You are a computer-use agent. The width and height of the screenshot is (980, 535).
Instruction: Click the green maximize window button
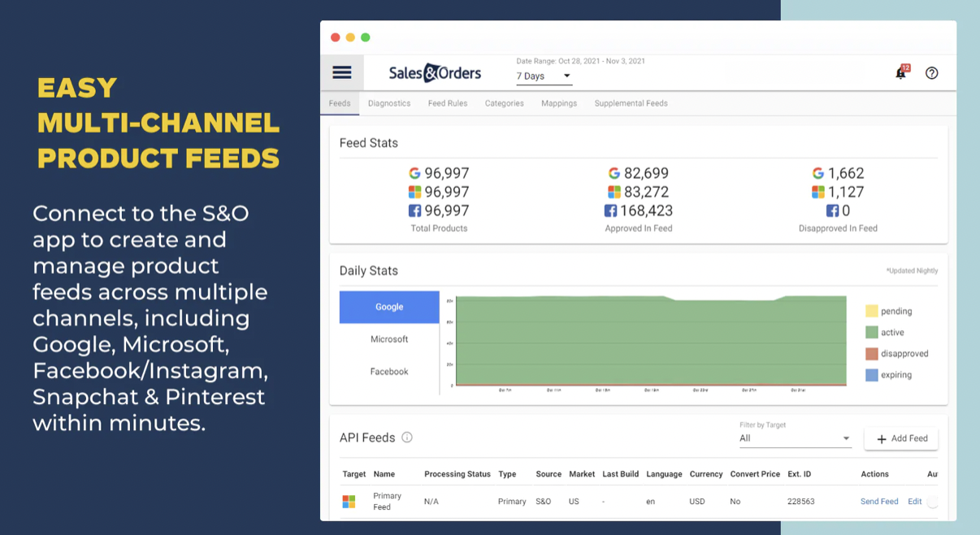pyautogui.click(x=366, y=37)
